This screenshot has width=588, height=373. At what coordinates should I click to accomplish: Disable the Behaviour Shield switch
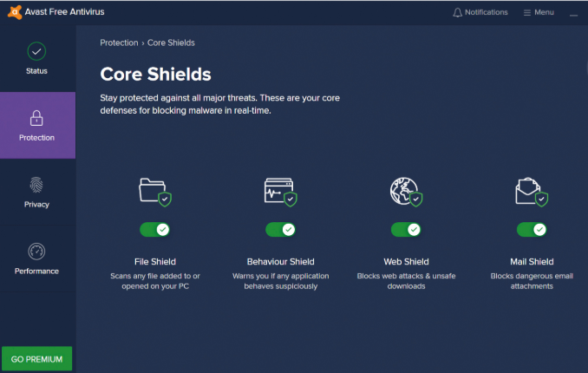pos(280,229)
